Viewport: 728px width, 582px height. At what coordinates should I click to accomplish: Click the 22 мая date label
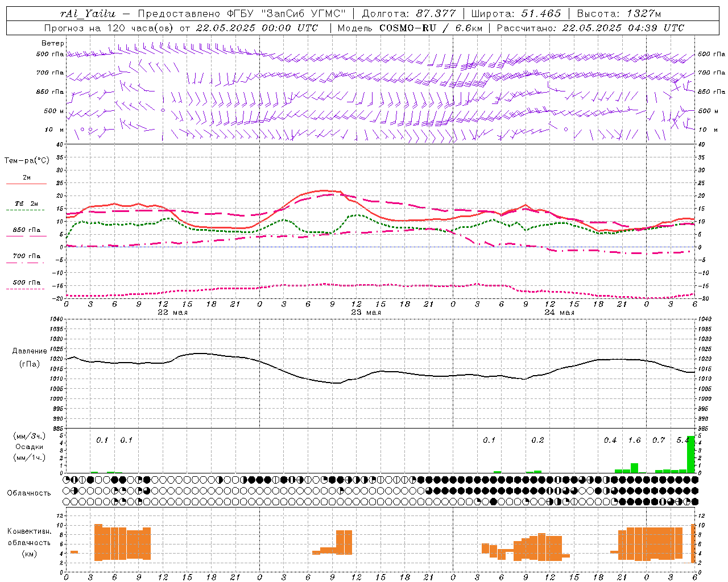click(x=172, y=313)
